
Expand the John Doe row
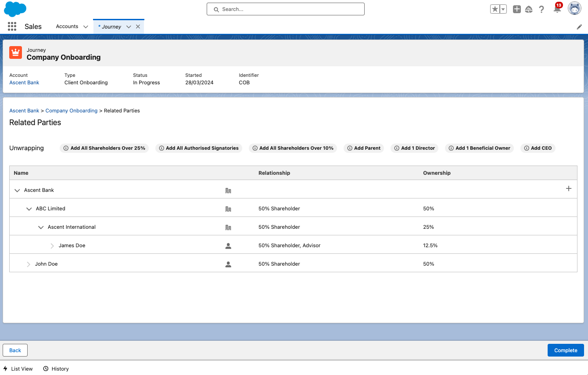[x=29, y=264]
